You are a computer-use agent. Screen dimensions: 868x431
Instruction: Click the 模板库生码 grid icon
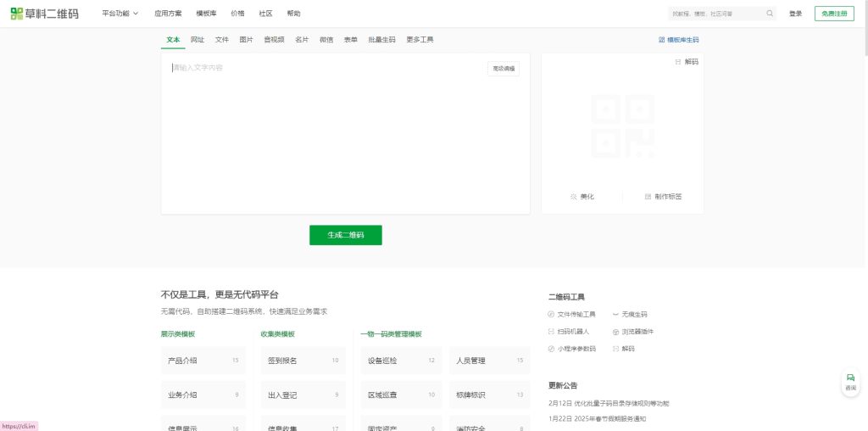[x=661, y=40]
